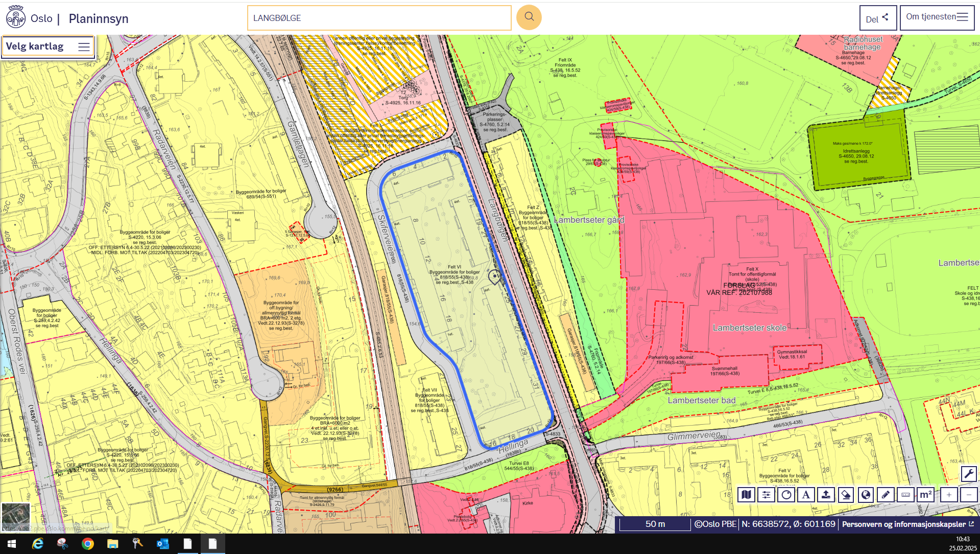Click the orange search magnifier button
The height and width of the screenshot is (554, 980).
tap(529, 17)
